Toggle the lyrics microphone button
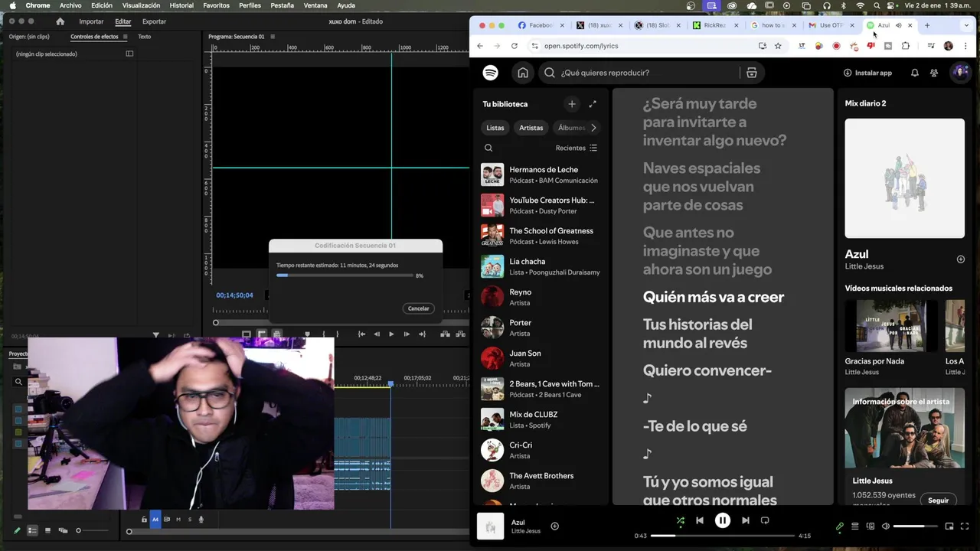The image size is (980, 551). click(840, 527)
